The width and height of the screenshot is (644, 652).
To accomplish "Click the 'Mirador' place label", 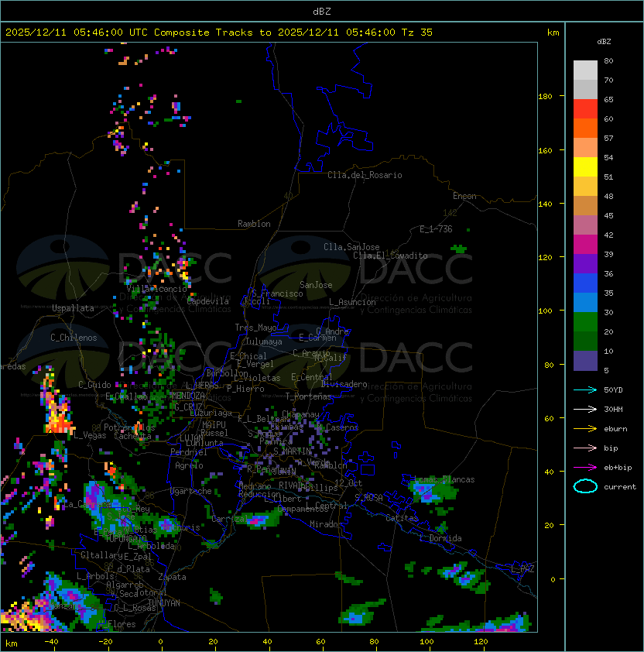I will 326,524.
